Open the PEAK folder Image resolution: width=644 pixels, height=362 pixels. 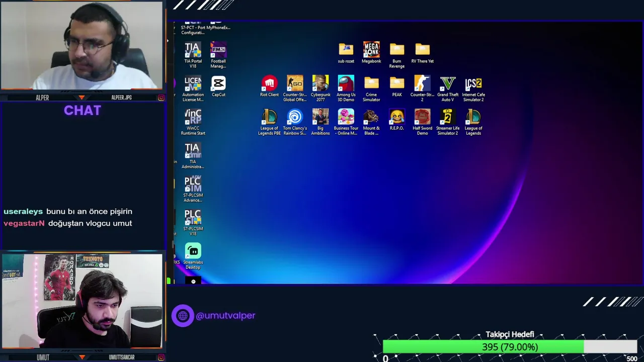point(397,86)
